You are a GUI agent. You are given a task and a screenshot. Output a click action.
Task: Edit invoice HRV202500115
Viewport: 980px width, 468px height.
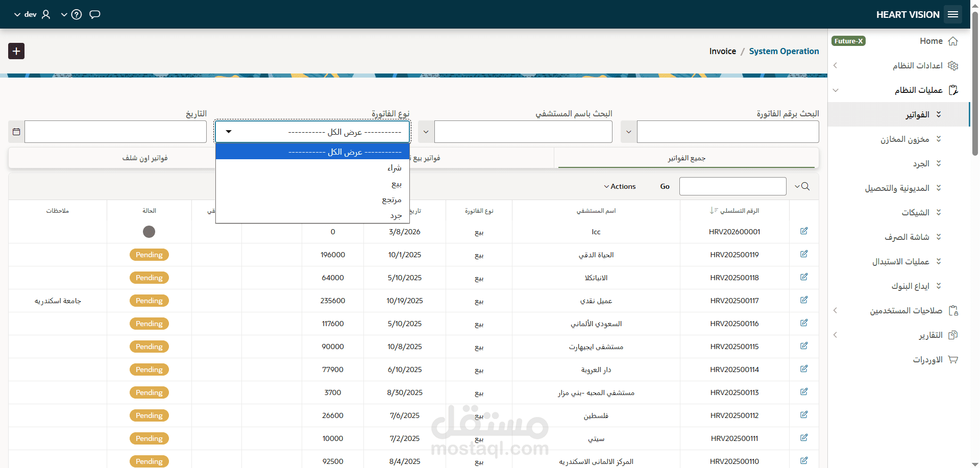pos(804,346)
